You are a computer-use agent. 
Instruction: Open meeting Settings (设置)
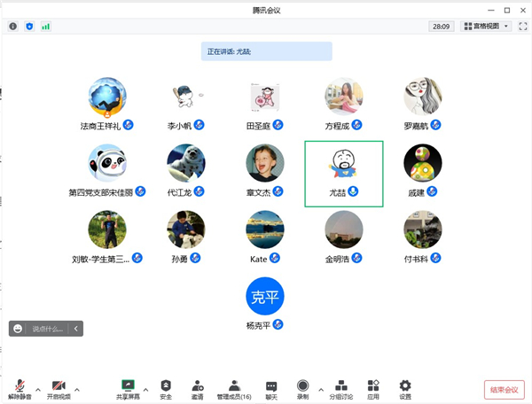405,389
